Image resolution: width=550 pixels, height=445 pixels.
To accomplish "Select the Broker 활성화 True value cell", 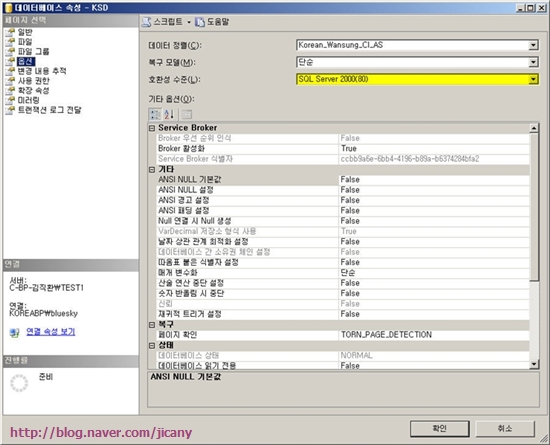I will point(434,149).
